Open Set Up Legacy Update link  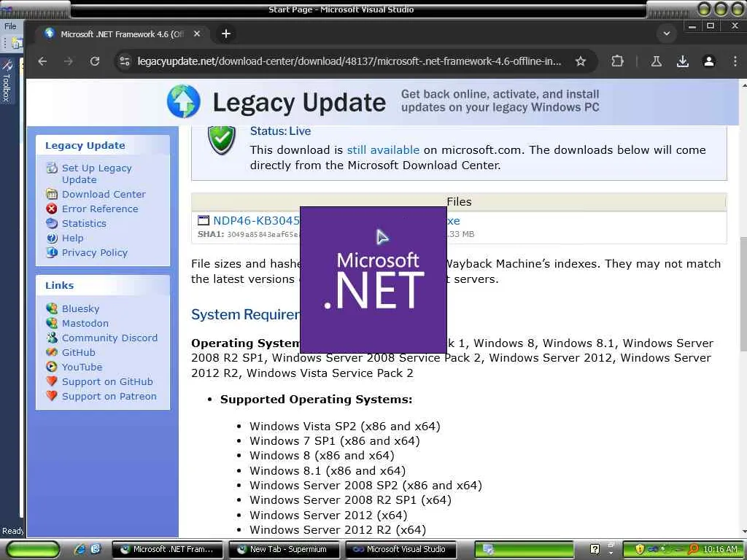(97, 174)
